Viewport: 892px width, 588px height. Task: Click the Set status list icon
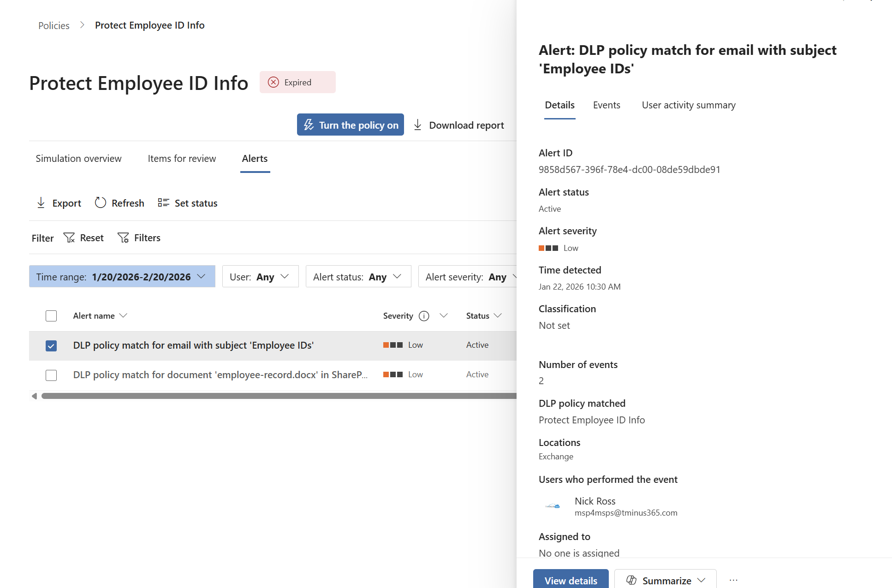coord(163,203)
